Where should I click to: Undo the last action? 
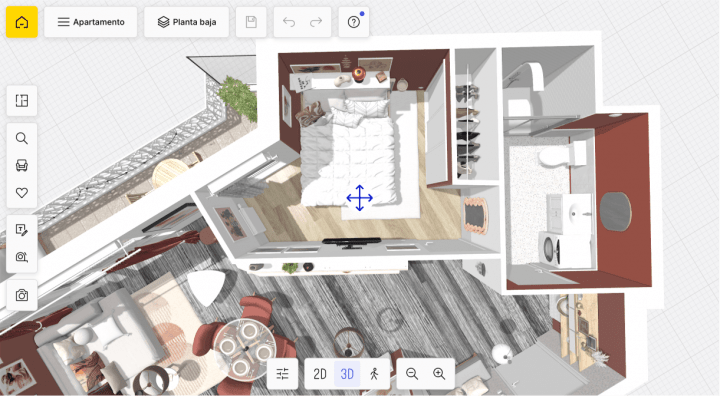click(289, 22)
